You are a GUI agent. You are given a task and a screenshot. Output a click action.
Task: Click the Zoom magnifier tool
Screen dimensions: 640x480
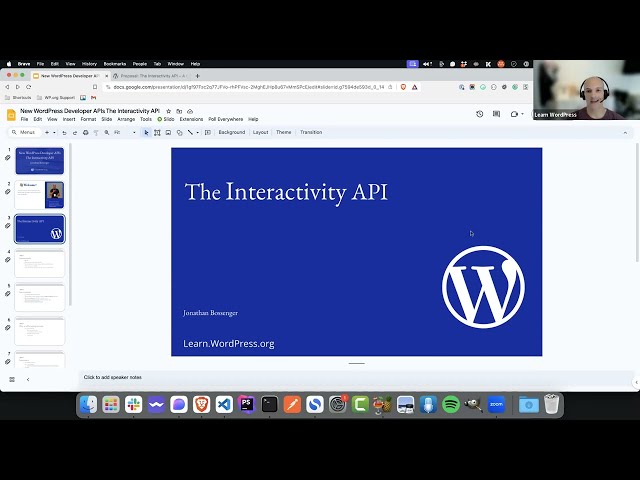[107, 133]
